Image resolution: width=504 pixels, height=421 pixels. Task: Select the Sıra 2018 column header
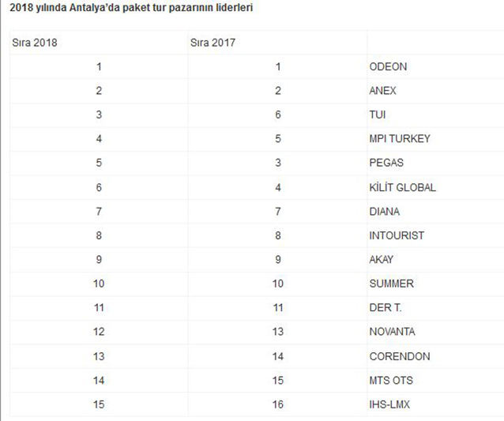coord(35,43)
